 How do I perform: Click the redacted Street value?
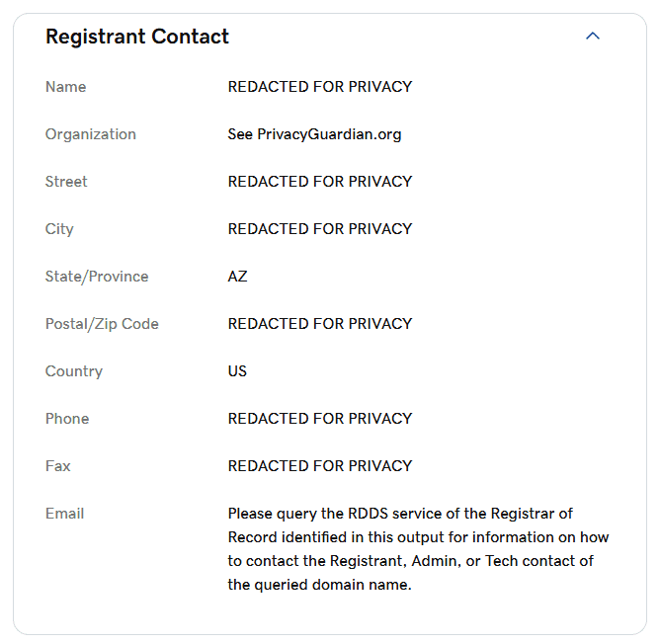[x=320, y=182]
